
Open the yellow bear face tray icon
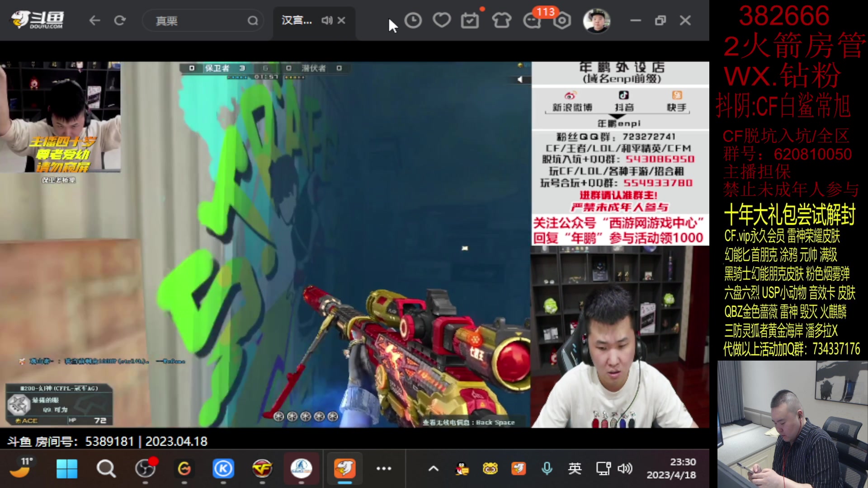pos(490,469)
